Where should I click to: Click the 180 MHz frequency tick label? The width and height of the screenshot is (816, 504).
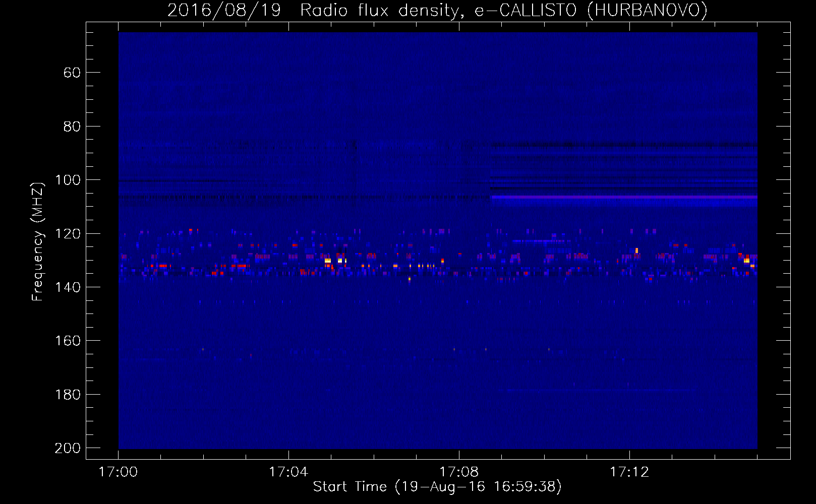pos(68,395)
